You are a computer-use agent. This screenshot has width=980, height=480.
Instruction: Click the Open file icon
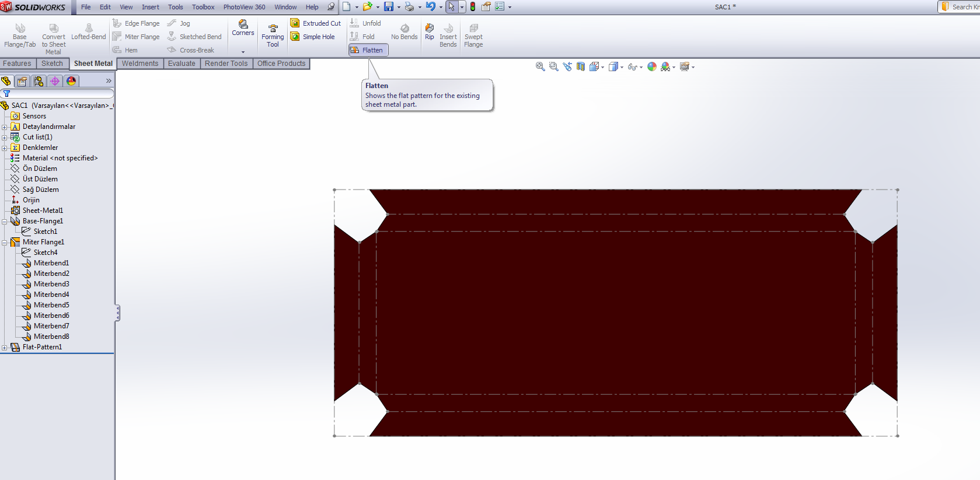coord(367,7)
